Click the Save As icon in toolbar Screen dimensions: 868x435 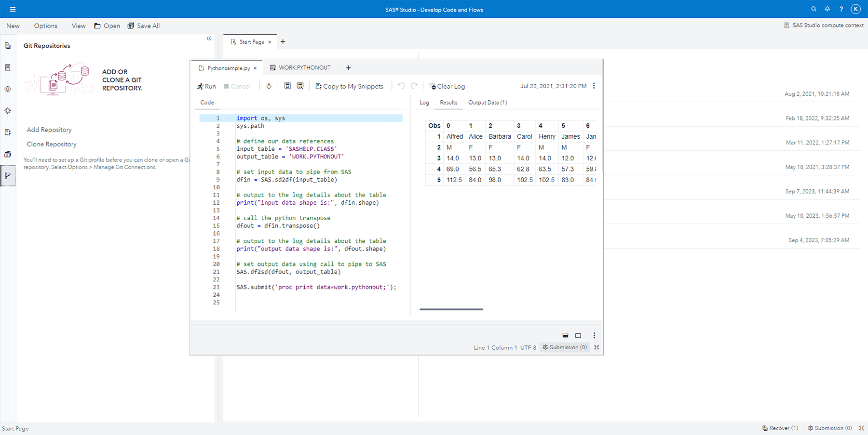click(300, 86)
